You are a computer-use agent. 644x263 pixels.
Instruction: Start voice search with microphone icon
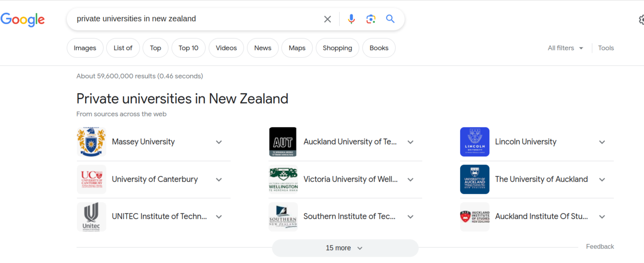(351, 19)
